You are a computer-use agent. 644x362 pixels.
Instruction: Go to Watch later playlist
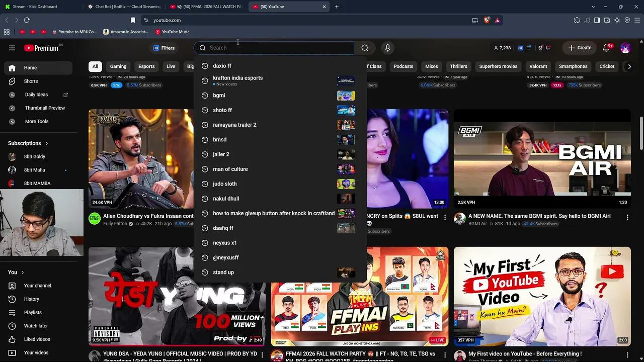coord(38,326)
